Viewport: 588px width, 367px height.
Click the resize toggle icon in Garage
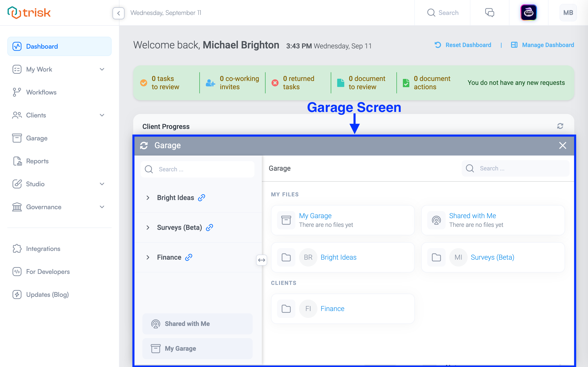pyautogui.click(x=262, y=259)
